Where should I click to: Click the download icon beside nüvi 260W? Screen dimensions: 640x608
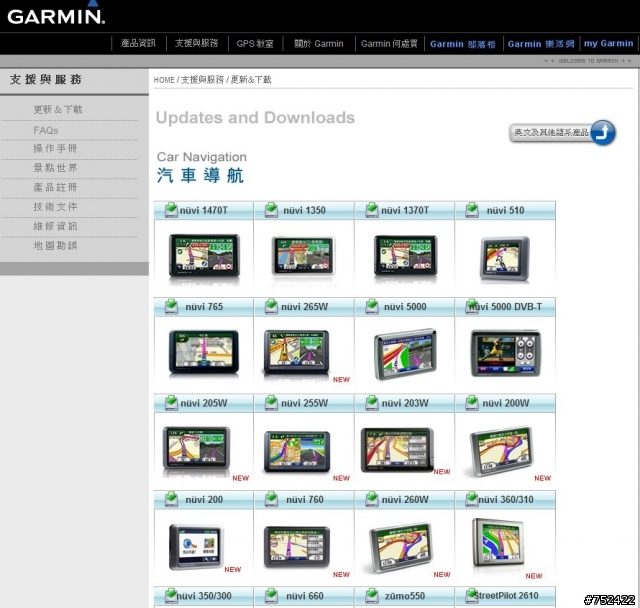click(x=372, y=499)
